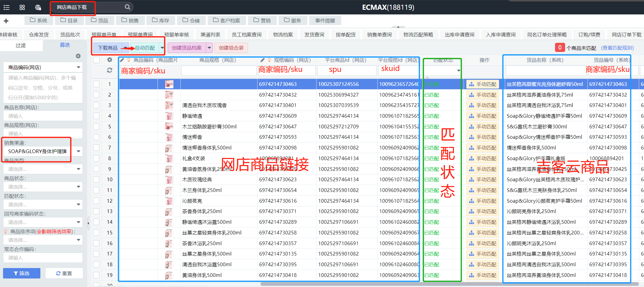
Task: Check the row 7 checkbox
Action: (96, 148)
